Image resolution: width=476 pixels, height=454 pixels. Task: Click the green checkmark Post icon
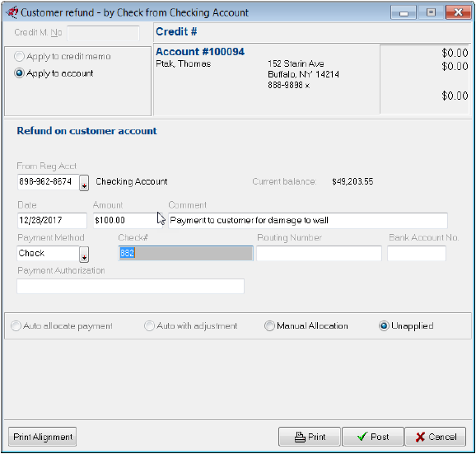point(362,437)
